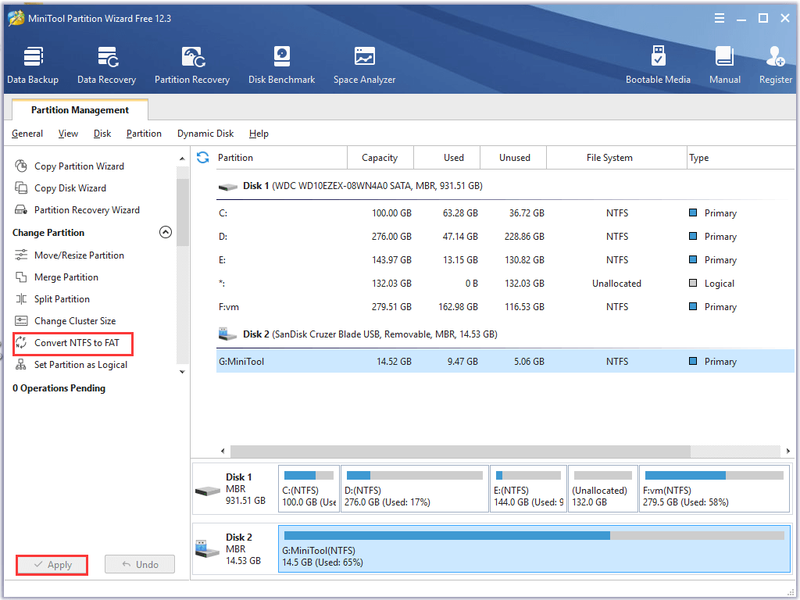Image resolution: width=800 pixels, height=600 pixels.
Task: Click Disk 1 drive icon in list
Action: (228, 187)
